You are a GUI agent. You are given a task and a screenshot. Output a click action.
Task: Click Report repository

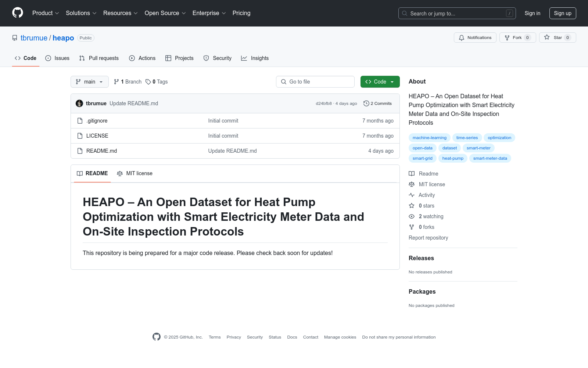coord(429,238)
